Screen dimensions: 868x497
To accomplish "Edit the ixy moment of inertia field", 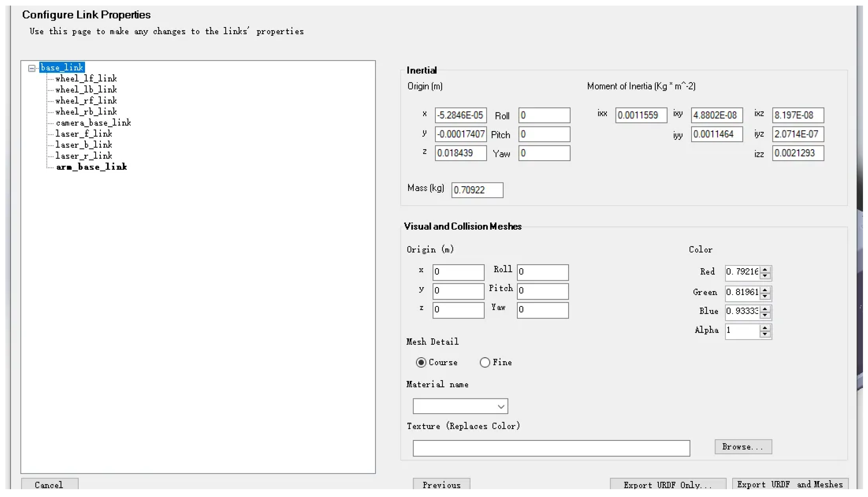I will pos(717,115).
